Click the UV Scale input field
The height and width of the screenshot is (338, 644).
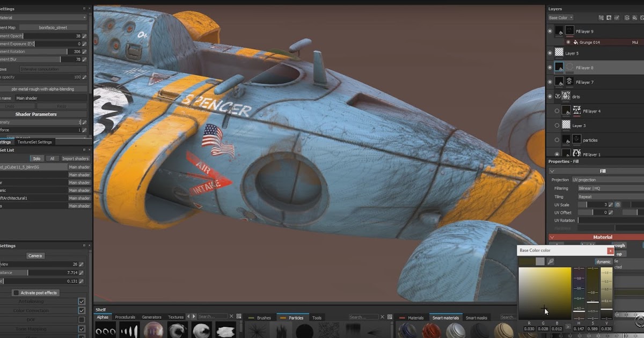pyautogui.click(x=596, y=204)
